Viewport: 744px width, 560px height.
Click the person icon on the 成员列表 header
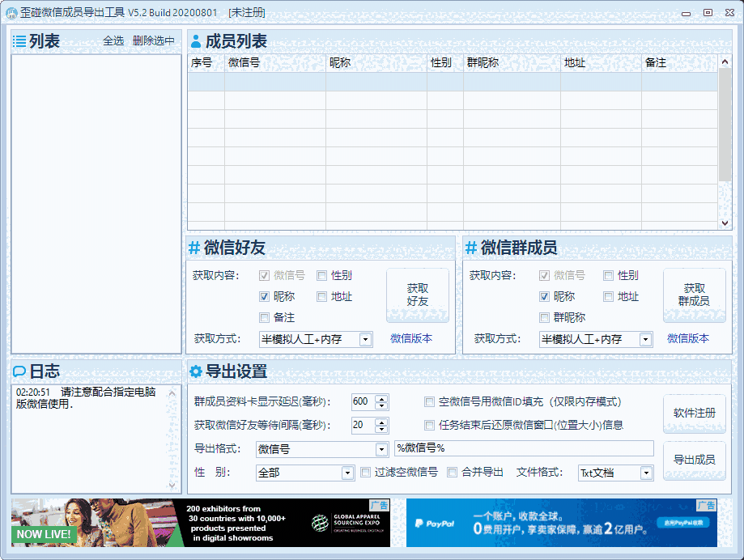195,40
